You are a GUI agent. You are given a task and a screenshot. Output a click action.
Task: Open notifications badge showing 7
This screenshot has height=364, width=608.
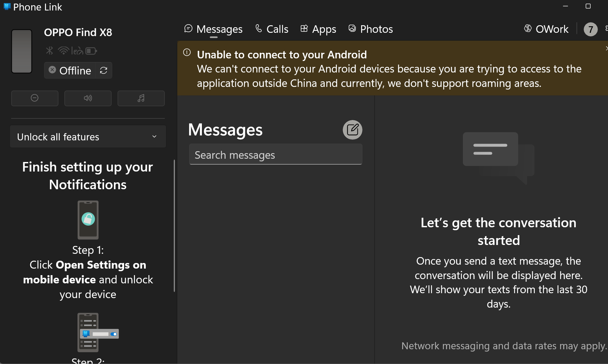[x=590, y=29]
